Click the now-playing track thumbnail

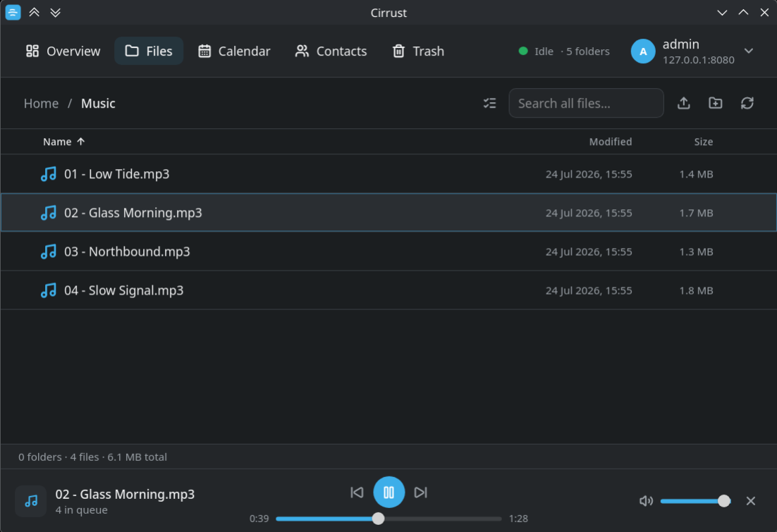[31, 501]
